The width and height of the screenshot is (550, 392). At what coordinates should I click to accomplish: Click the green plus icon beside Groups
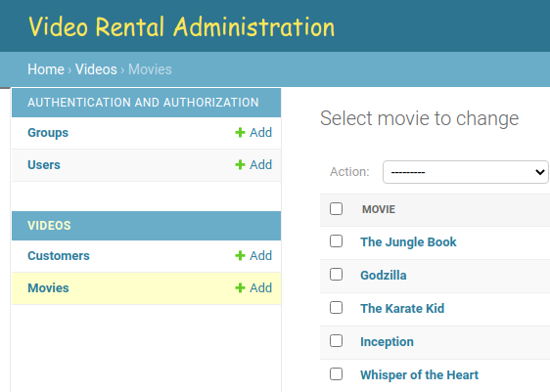click(x=240, y=132)
